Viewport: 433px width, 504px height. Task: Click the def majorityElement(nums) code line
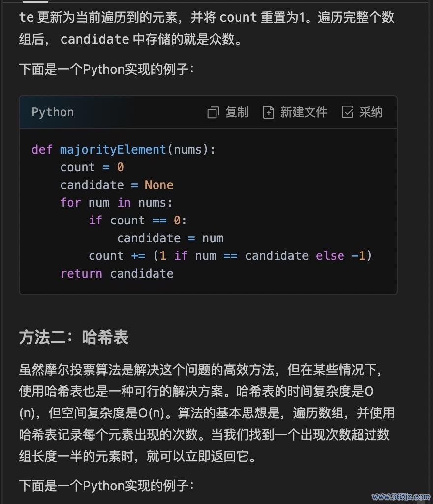(124, 150)
